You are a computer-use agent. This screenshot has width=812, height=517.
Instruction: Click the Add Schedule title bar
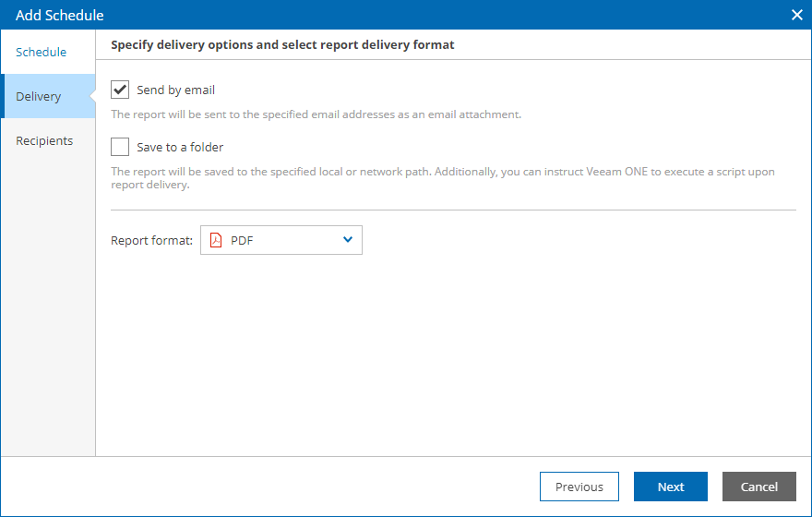point(369,15)
